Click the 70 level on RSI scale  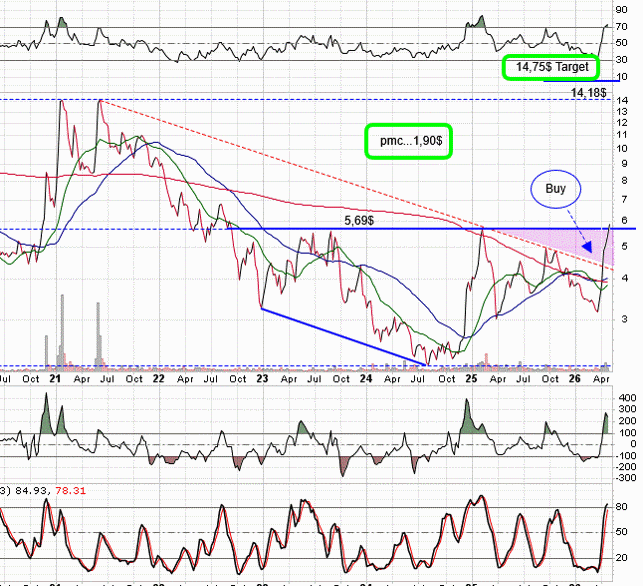[621, 27]
